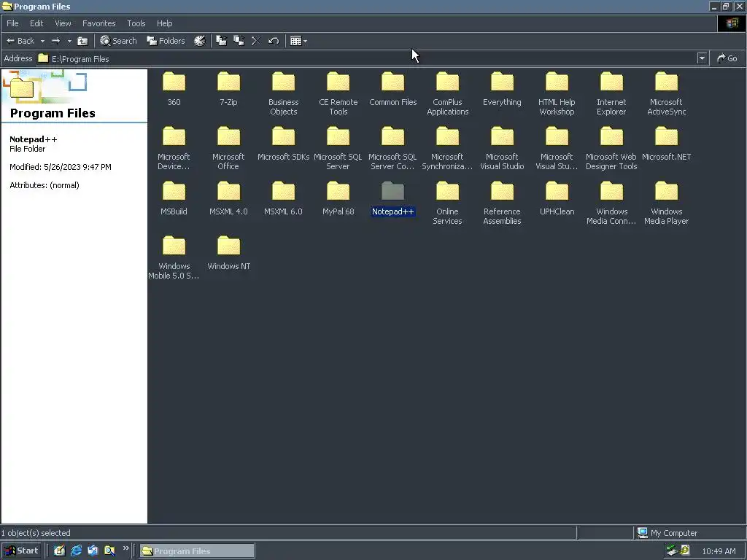Image resolution: width=747 pixels, height=560 pixels.
Task: Click the Search button
Action: pyautogui.click(x=118, y=41)
